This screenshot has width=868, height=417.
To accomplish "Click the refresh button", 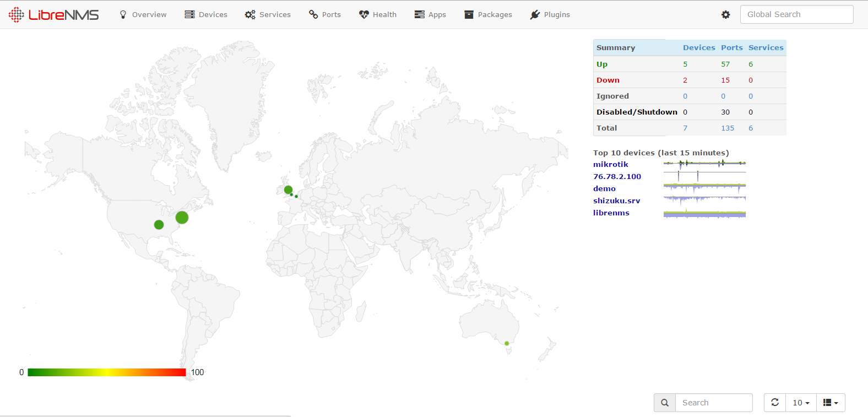I will [775, 403].
